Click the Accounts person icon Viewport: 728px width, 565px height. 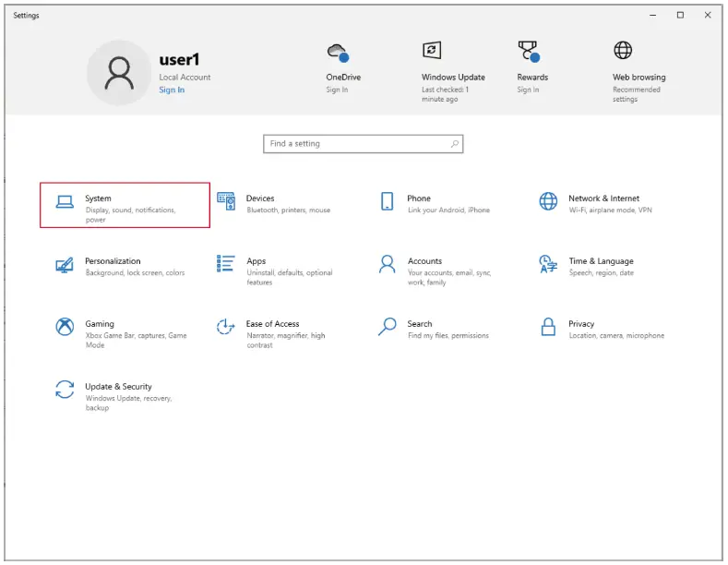click(x=388, y=265)
